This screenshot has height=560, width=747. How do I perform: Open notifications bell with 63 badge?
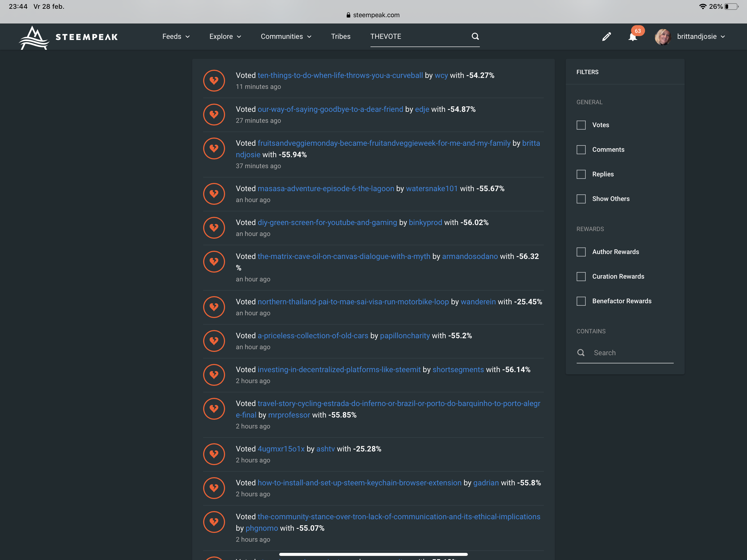[632, 36]
